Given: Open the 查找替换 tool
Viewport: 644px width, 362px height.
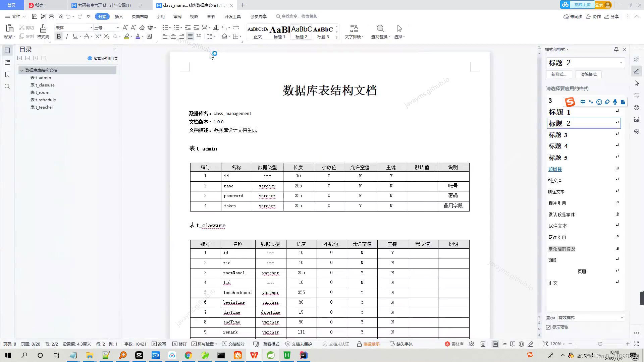Looking at the screenshot, I should (x=380, y=32).
